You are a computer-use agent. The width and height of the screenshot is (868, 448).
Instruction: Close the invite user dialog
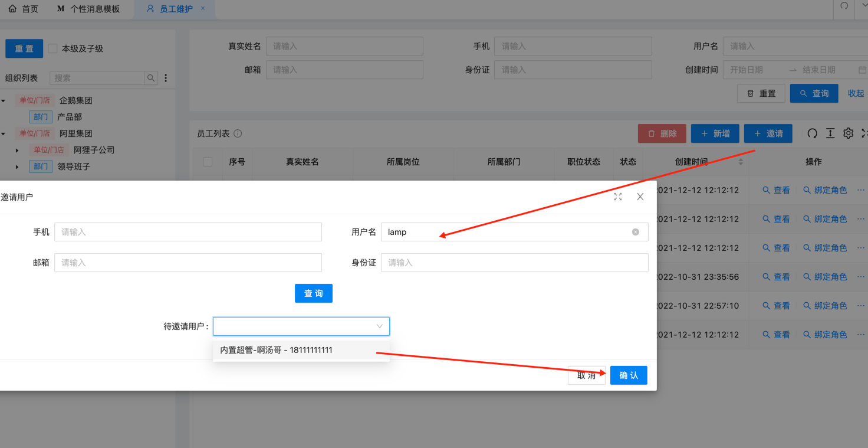coord(640,197)
